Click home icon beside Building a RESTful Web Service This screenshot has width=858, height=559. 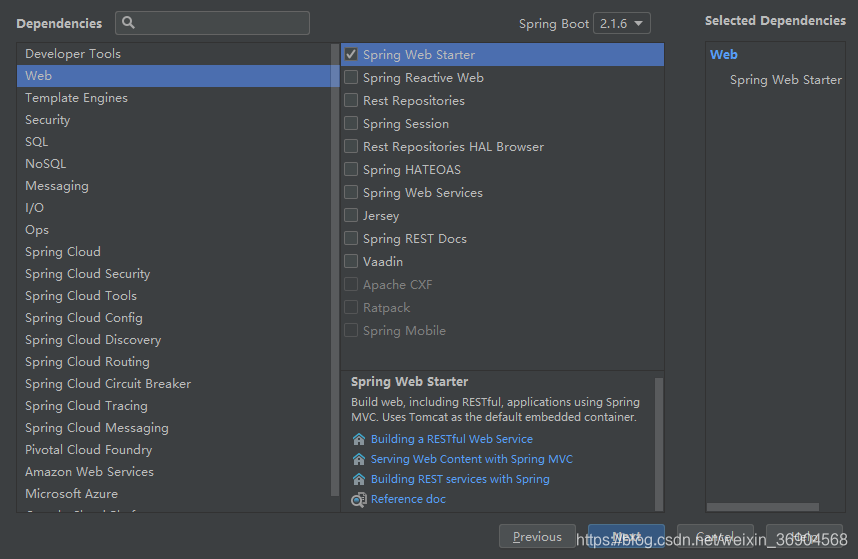(358, 439)
